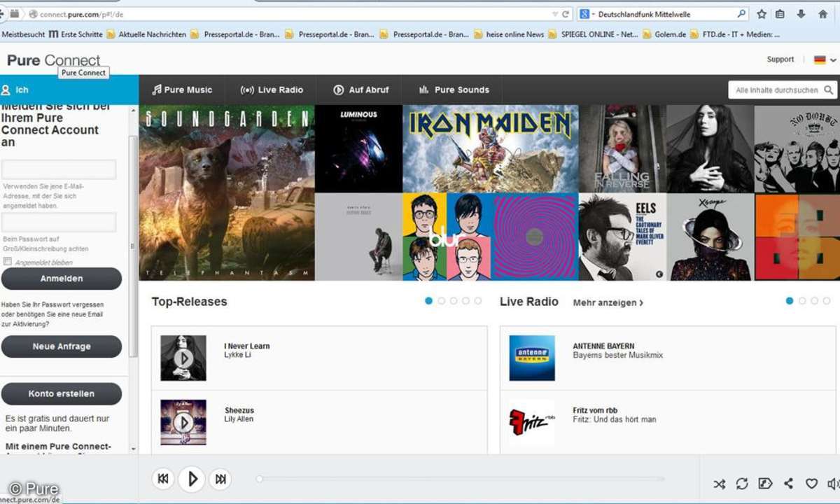
Task: Open the address bar history dropdown arrow
Action: 554,14
